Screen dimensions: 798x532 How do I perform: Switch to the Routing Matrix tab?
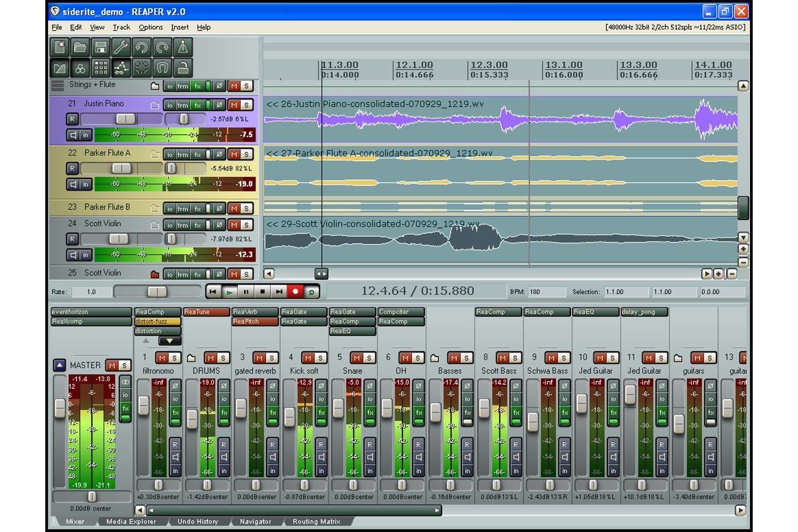317,521
